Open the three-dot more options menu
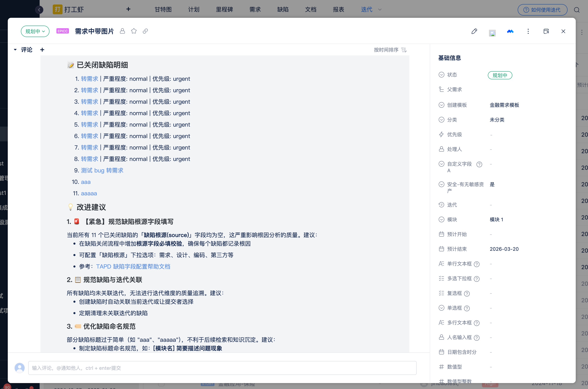 [528, 31]
